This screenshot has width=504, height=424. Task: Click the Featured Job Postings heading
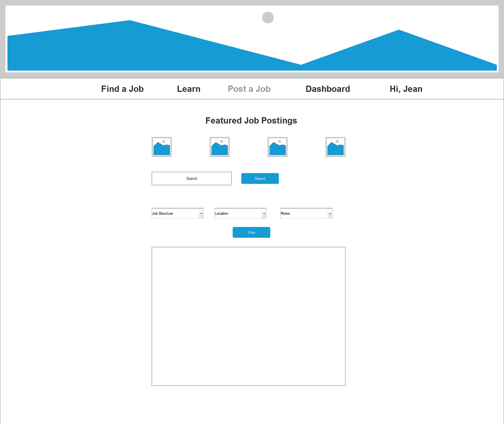pyautogui.click(x=251, y=120)
